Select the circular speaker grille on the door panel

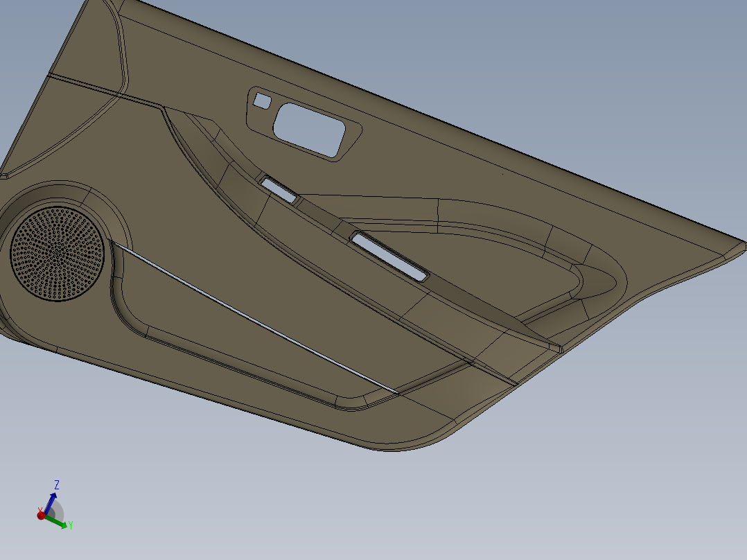click(x=57, y=254)
